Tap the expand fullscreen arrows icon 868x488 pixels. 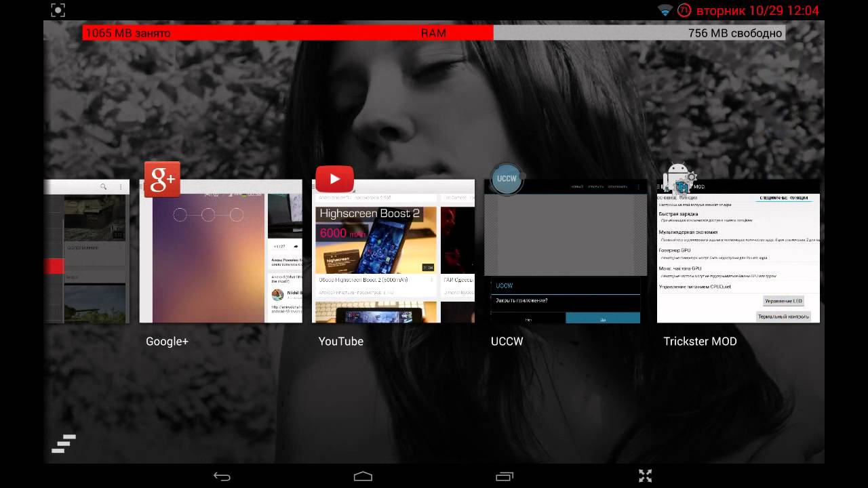[645, 476]
